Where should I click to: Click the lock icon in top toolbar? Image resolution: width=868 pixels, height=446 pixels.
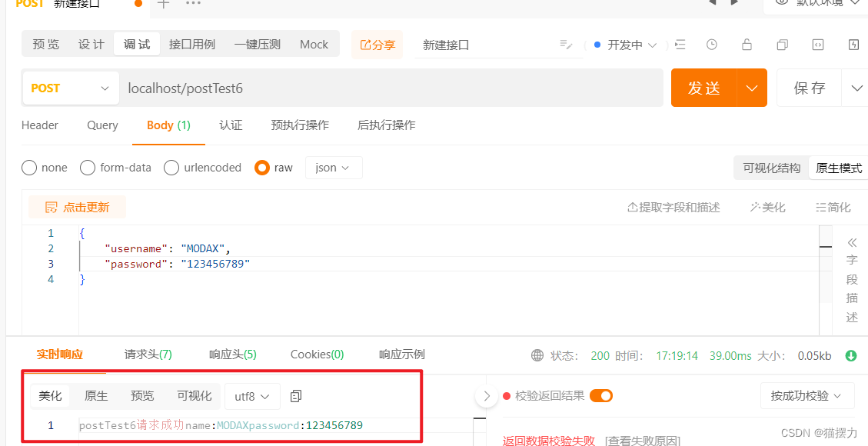point(747,45)
